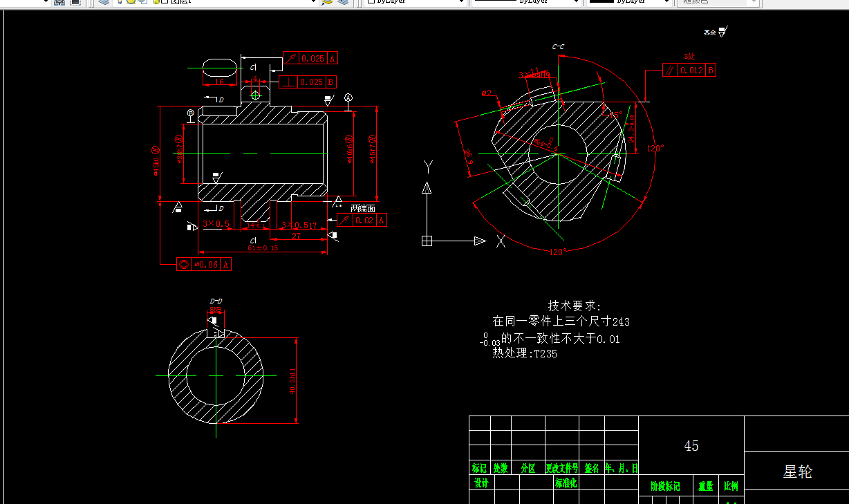Viewport: 849px width, 504px height.
Task: Select the C-C section view label
Action: click(x=558, y=46)
